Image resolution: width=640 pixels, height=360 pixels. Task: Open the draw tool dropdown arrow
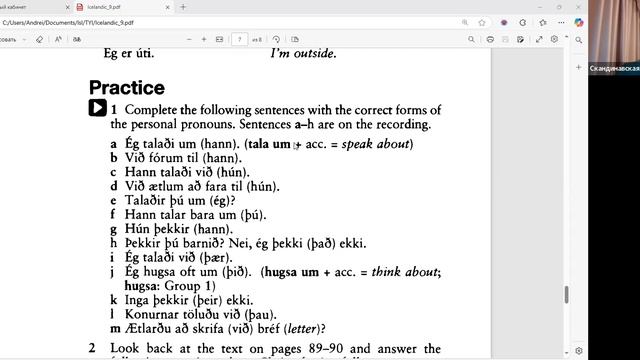point(24,40)
